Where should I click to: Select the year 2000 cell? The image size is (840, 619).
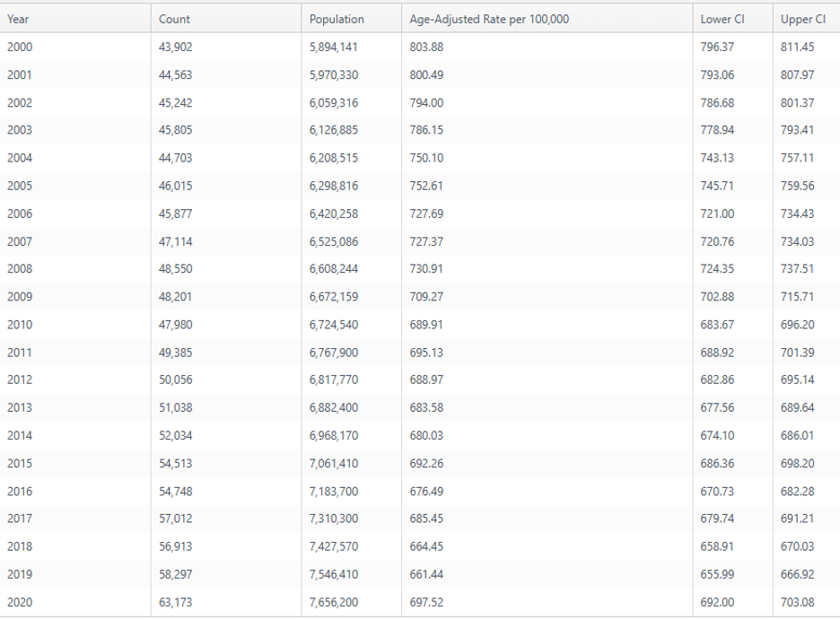[20, 48]
